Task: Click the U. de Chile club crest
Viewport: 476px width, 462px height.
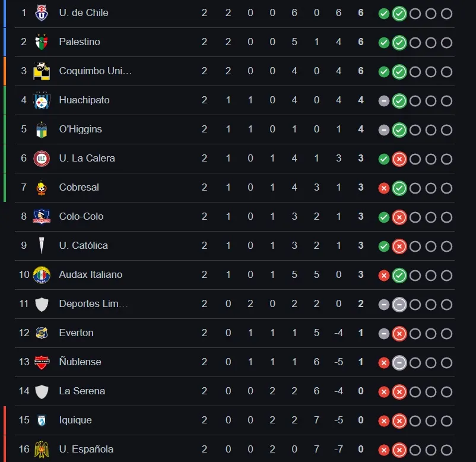Action: [42, 13]
